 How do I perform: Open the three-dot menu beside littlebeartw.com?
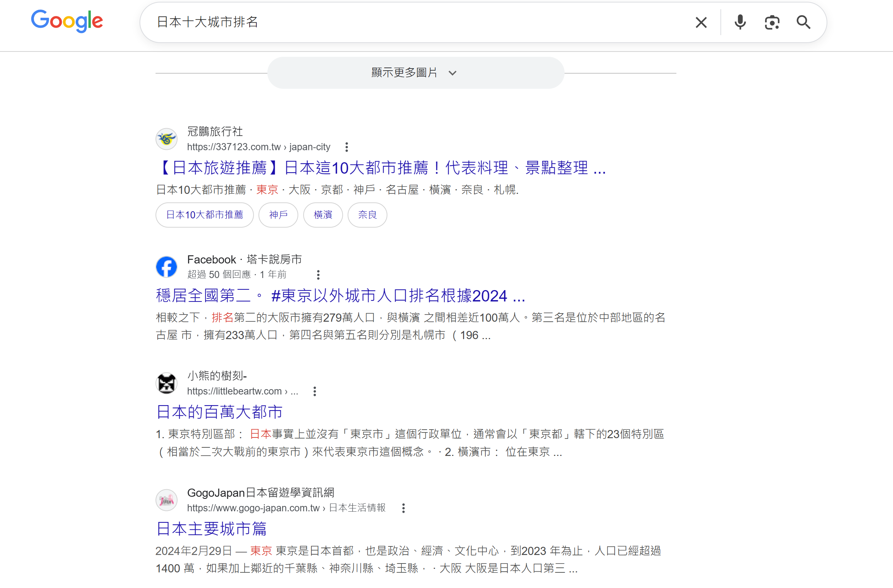click(x=315, y=391)
